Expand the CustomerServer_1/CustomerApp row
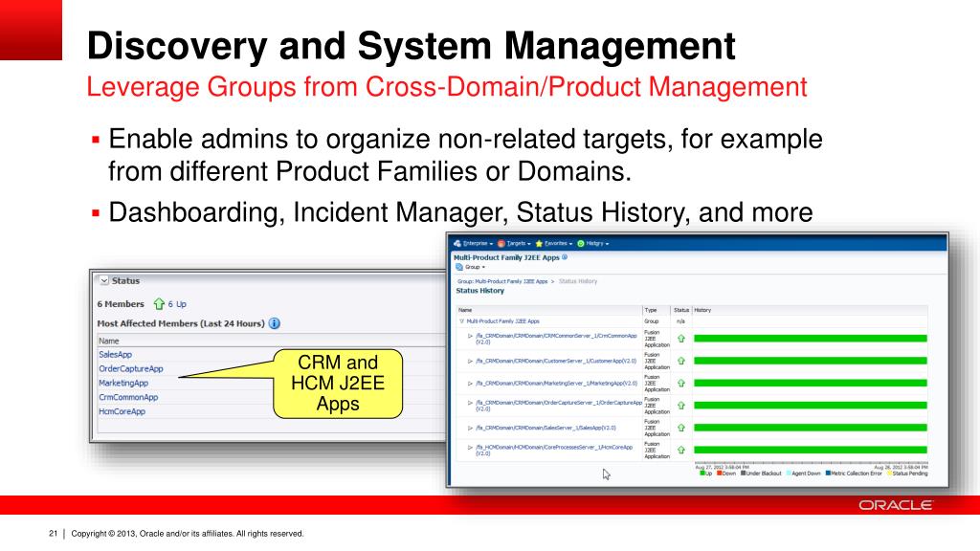Image resolution: width=980 pixels, height=551 pixels. pos(471,361)
